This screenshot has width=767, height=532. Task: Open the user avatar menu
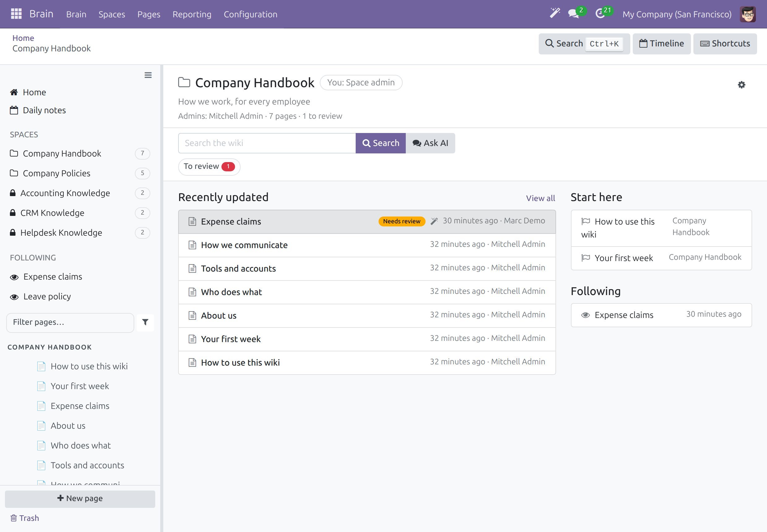747,14
